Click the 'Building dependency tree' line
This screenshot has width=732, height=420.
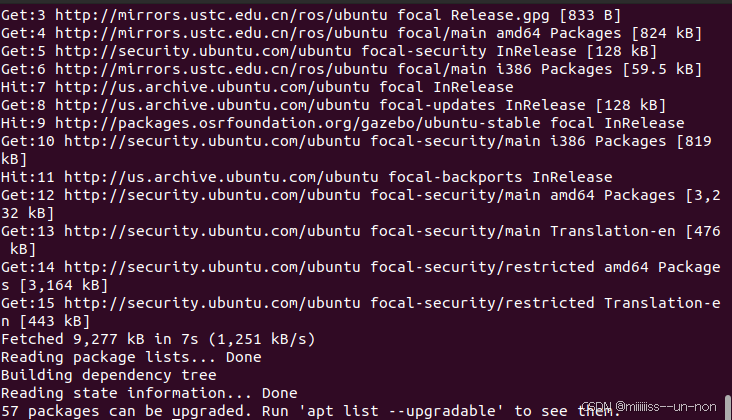tap(109, 375)
